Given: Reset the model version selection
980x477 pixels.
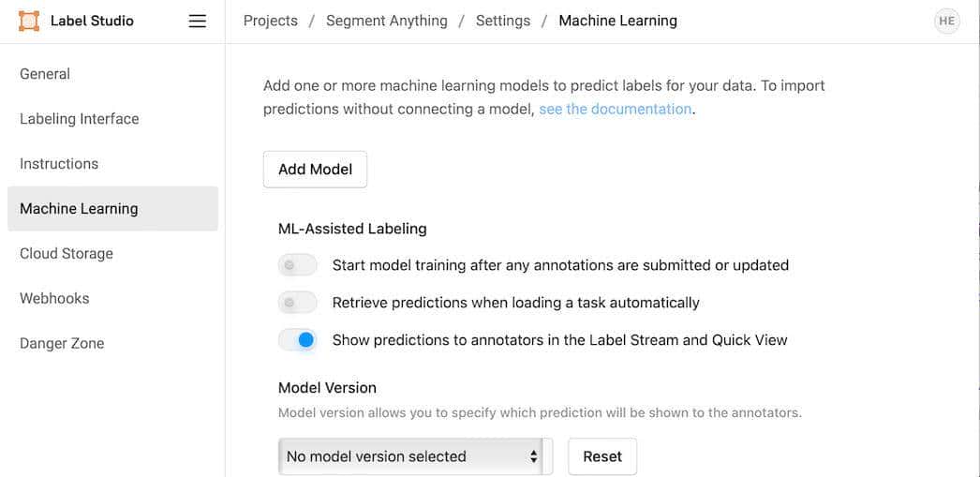Looking at the screenshot, I should [602, 456].
